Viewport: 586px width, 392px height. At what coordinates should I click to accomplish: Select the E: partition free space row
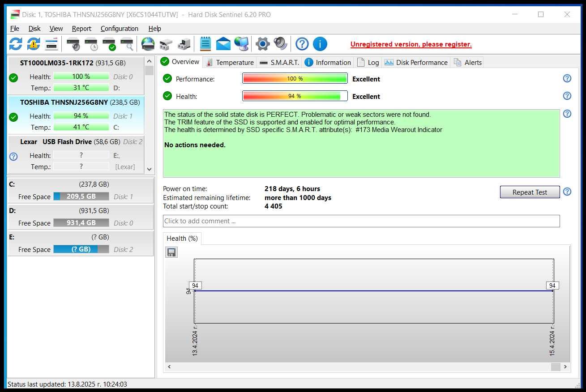pos(81,243)
